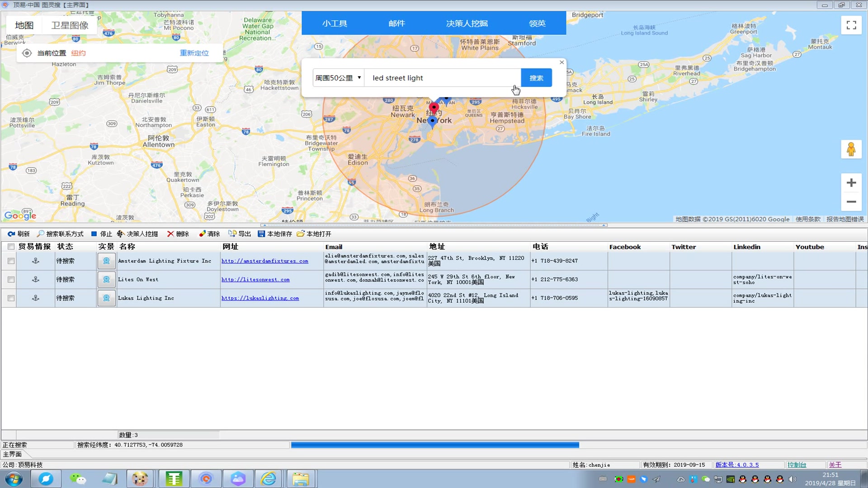This screenshot has width=868, height=488.
Task: Switch to 地图 map view
Action: 24,25
